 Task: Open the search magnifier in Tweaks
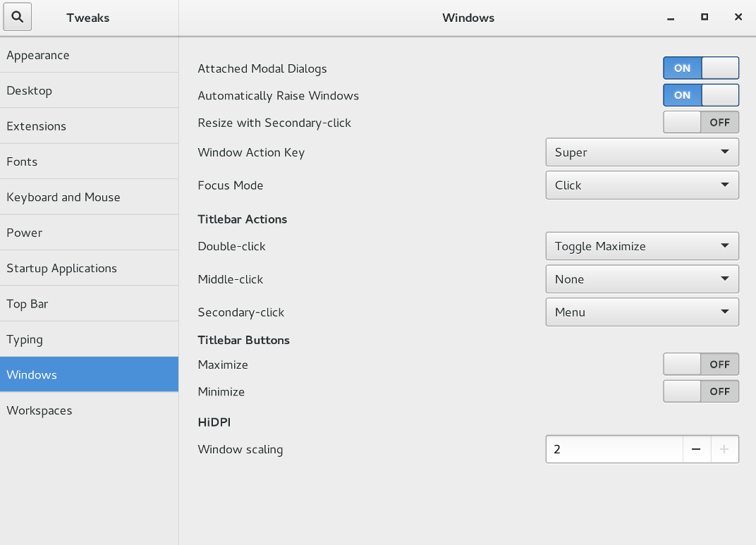click(x=18, y=17)
